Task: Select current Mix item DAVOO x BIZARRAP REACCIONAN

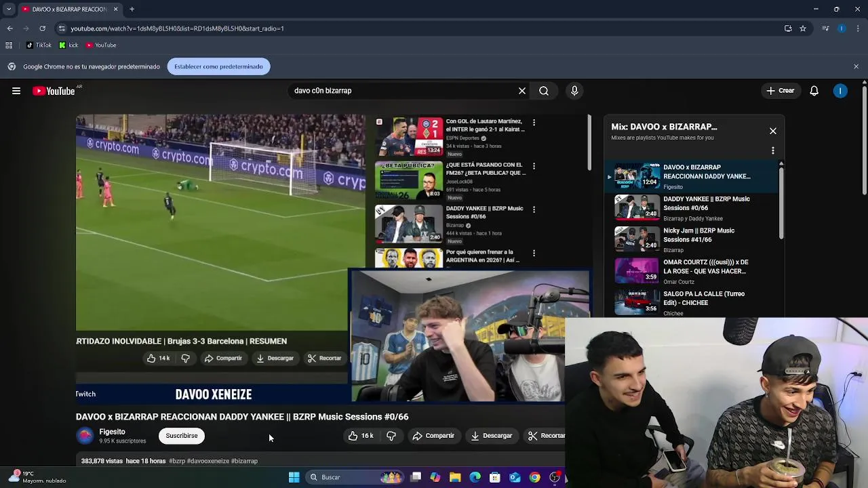Action: 692,176
